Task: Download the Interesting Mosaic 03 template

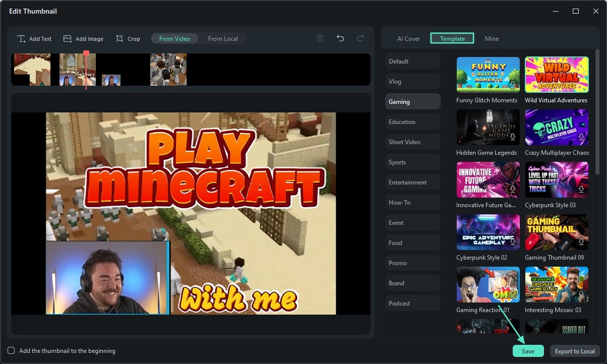Action: pyautogui.click(x=581, y=294)
